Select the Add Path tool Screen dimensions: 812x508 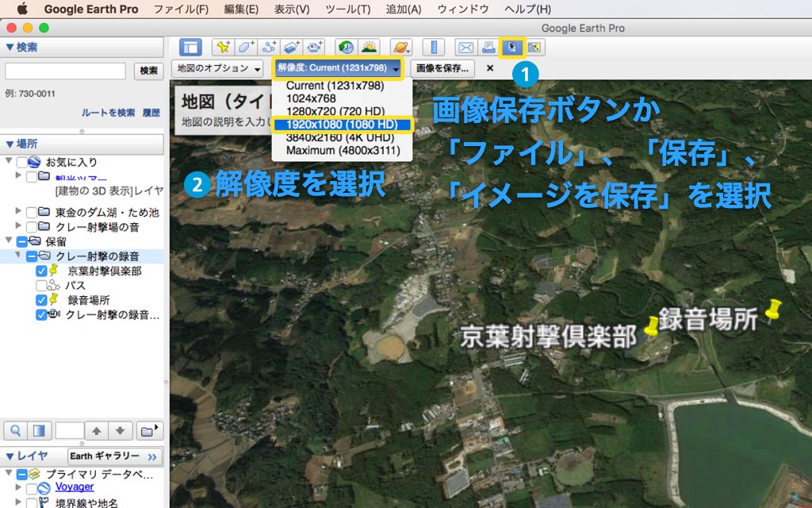[268, 48]
